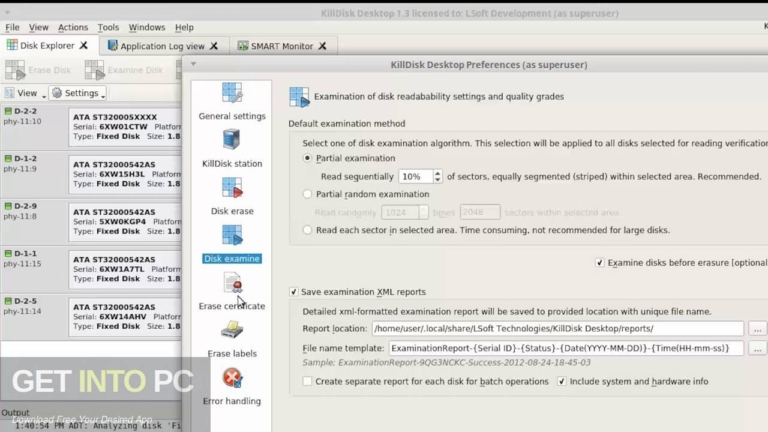Toggle Examine disks before erasure checkbox

coord(600,263)
